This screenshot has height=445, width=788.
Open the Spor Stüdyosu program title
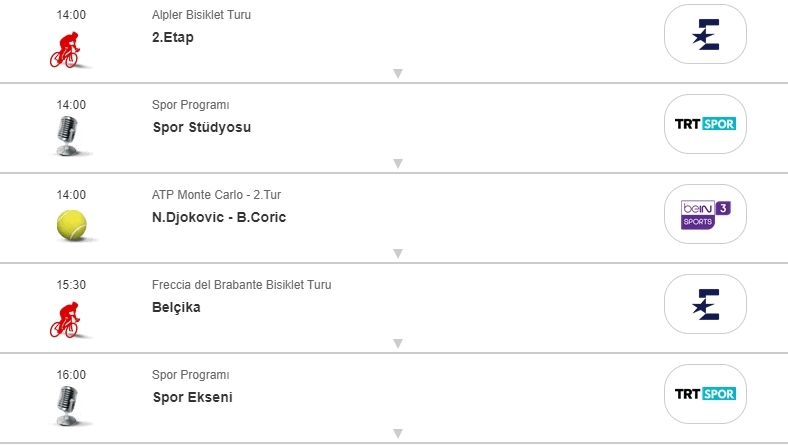tap(201, 127)
